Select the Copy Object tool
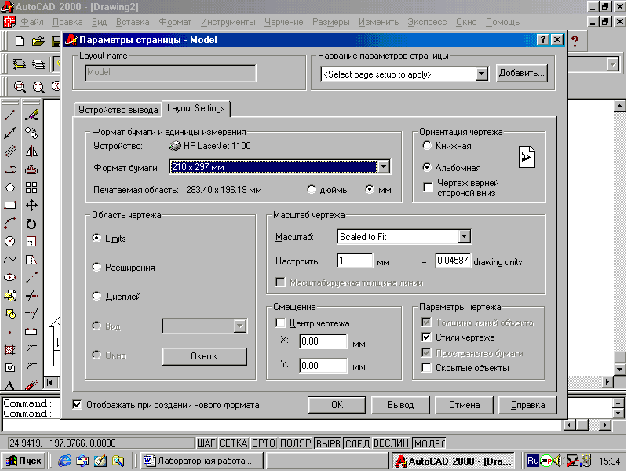Viewport: 626px width, 471px height. point(32,133)
